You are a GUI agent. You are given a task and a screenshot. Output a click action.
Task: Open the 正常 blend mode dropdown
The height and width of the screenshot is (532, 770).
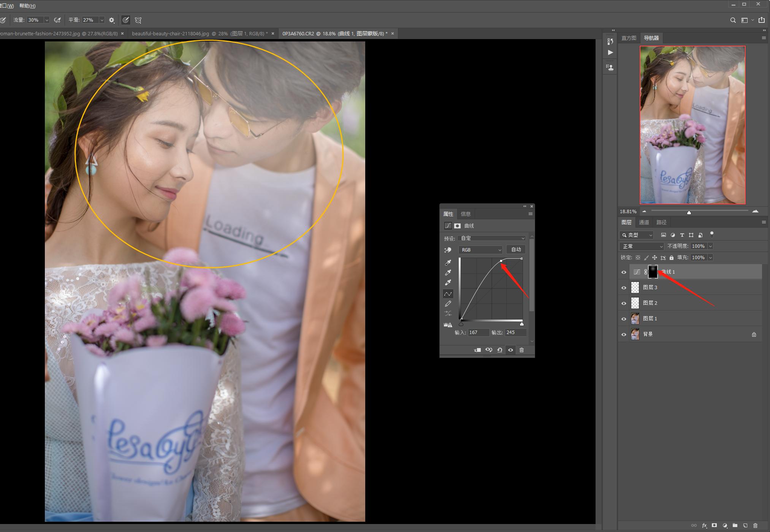(642, 246)
